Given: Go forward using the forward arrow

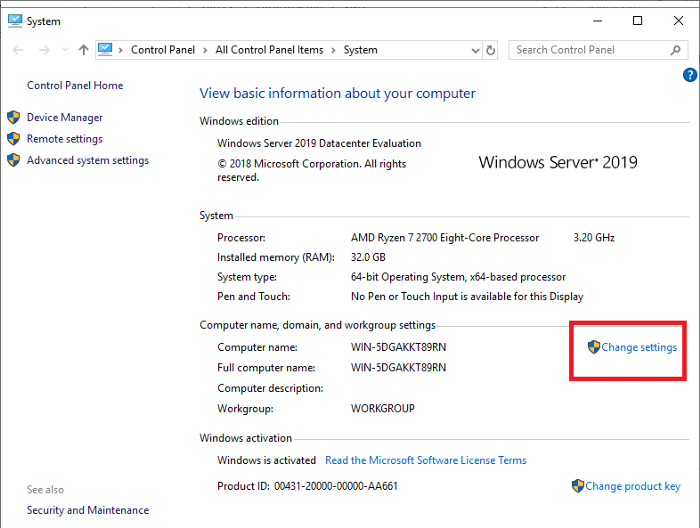Looking at the screenshot, I should coord(44,50).
